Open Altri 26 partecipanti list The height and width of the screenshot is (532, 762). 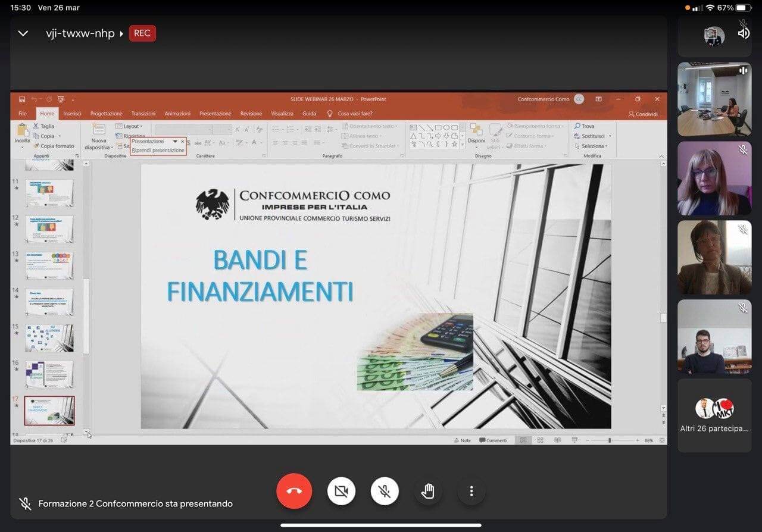click(x=714, y=415)
